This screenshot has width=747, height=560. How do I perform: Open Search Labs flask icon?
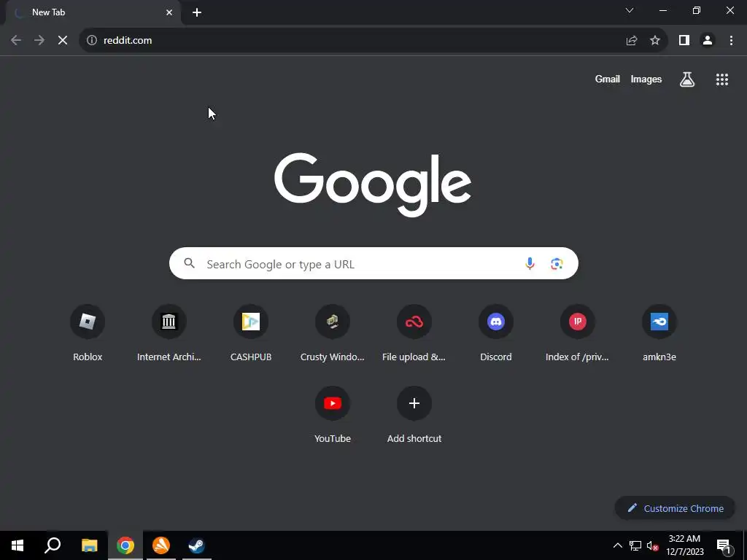point(687,79)
